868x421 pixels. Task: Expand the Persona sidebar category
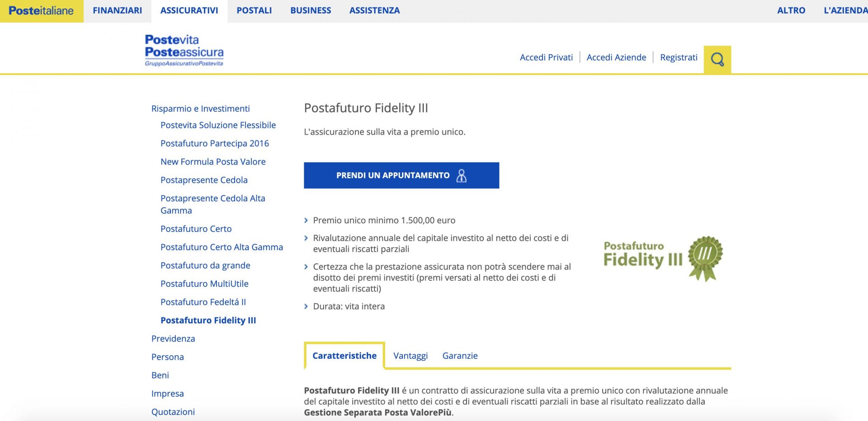[x=167, y=357]
